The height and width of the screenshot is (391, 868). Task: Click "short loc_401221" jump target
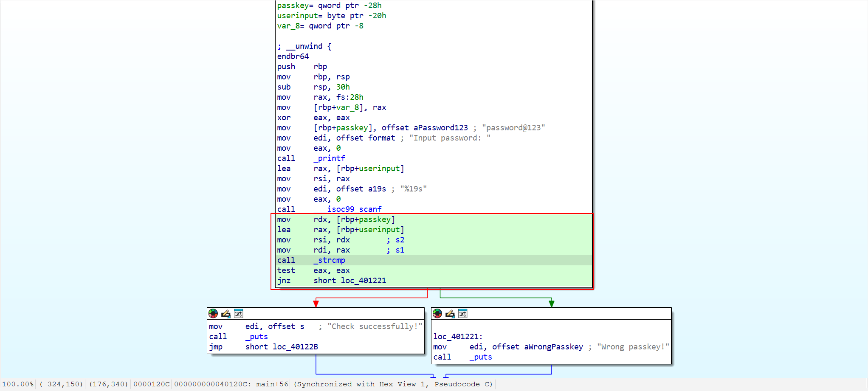point(350,281)
